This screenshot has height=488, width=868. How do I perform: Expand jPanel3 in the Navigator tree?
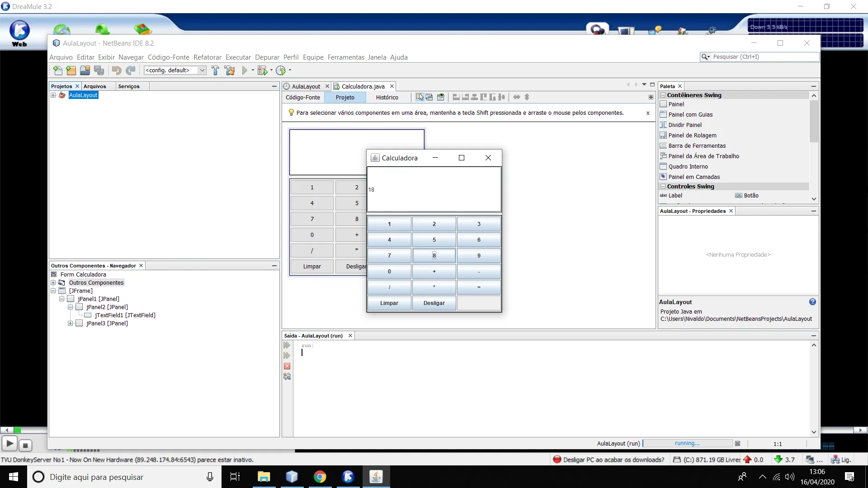click(x=70, y=324)
